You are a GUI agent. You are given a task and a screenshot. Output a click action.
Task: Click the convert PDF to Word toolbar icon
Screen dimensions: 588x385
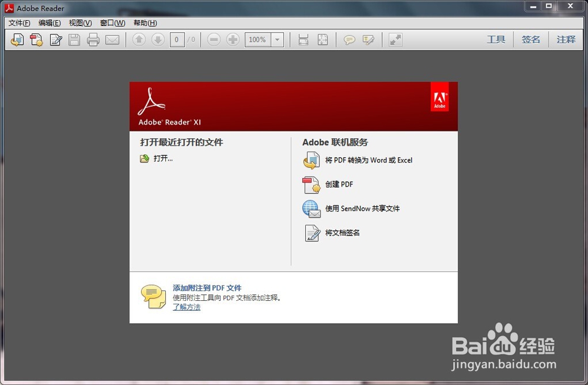coord(17,39)
